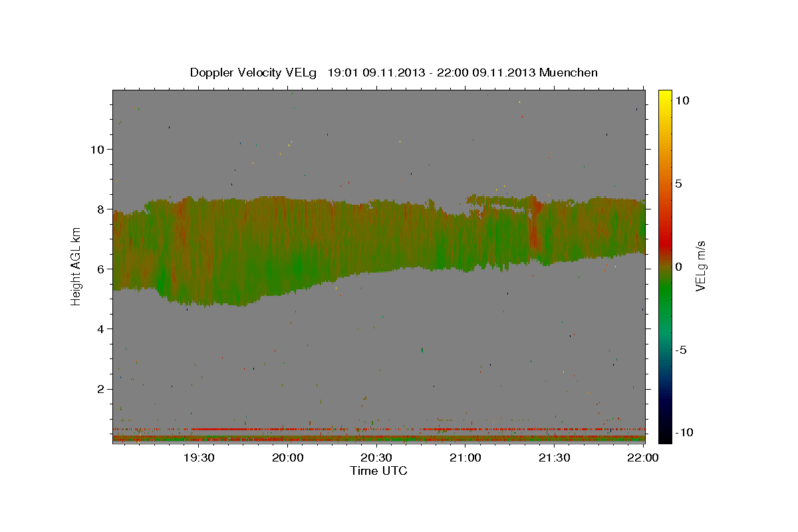Click the 20:00 time tick label

(x=288, y=458)
